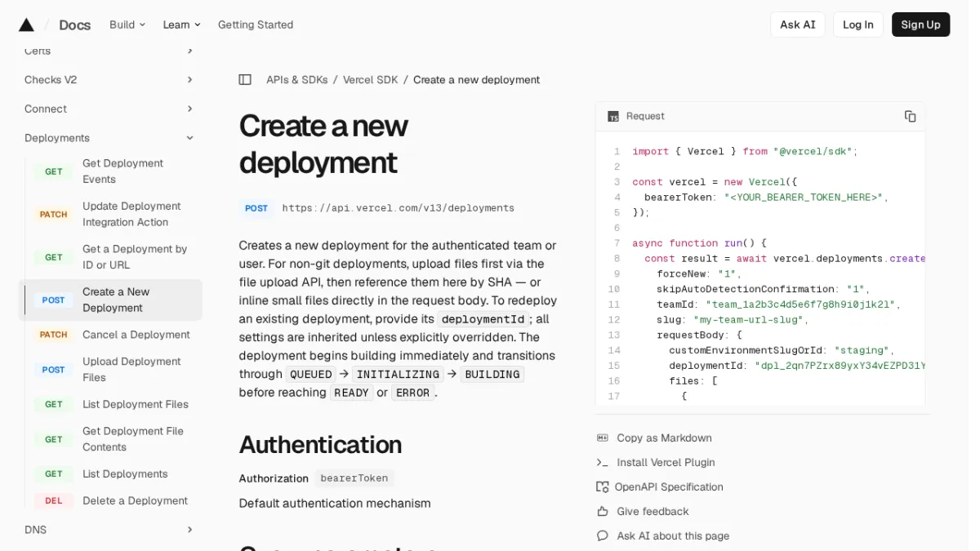Open Cancel a Deployment sidebar page

(x=136, y=335)
